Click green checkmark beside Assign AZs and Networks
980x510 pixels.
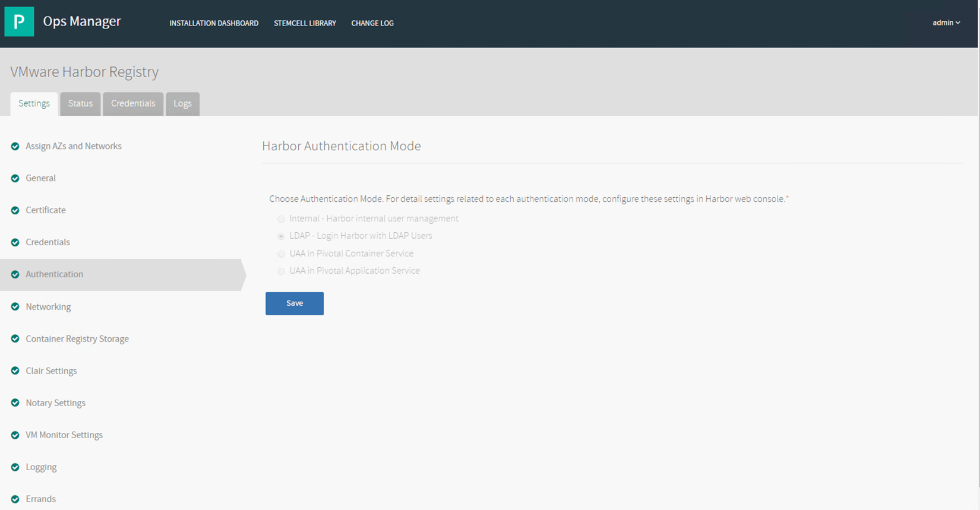15,146
